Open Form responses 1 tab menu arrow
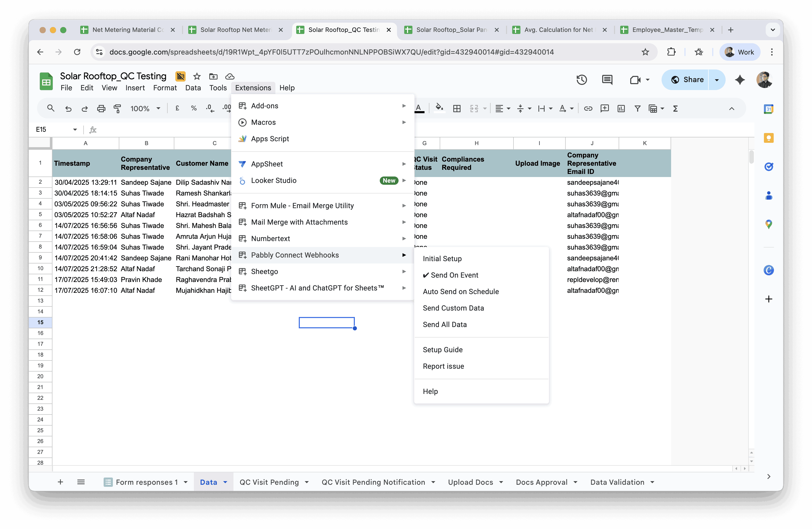This screenshot has width=812, height=529. coord(186,482)
